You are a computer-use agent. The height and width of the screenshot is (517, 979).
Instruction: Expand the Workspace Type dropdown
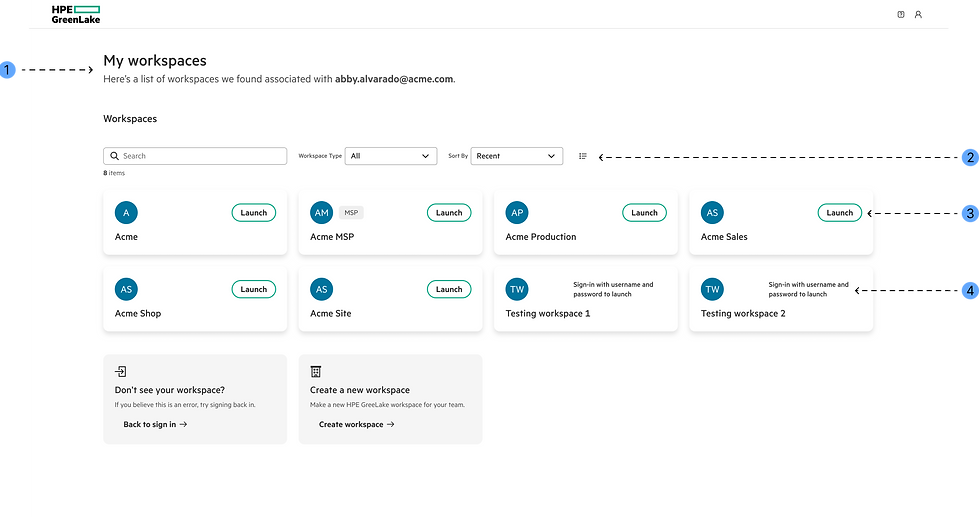[391, 156]
